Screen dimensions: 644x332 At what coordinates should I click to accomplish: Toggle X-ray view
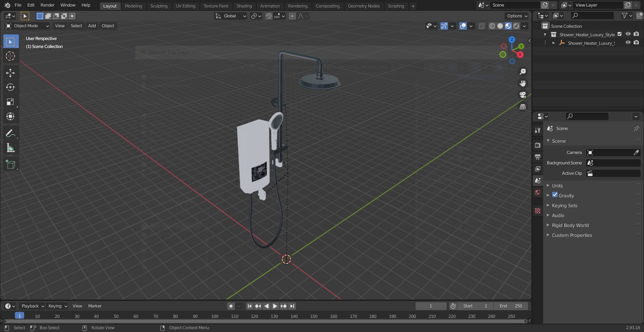coord(481,26)
